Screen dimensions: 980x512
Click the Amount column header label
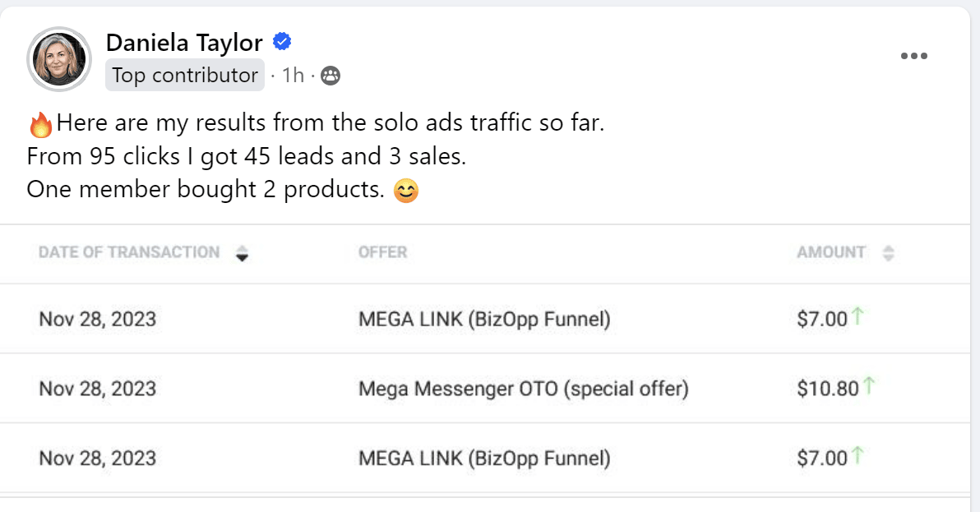830,252
